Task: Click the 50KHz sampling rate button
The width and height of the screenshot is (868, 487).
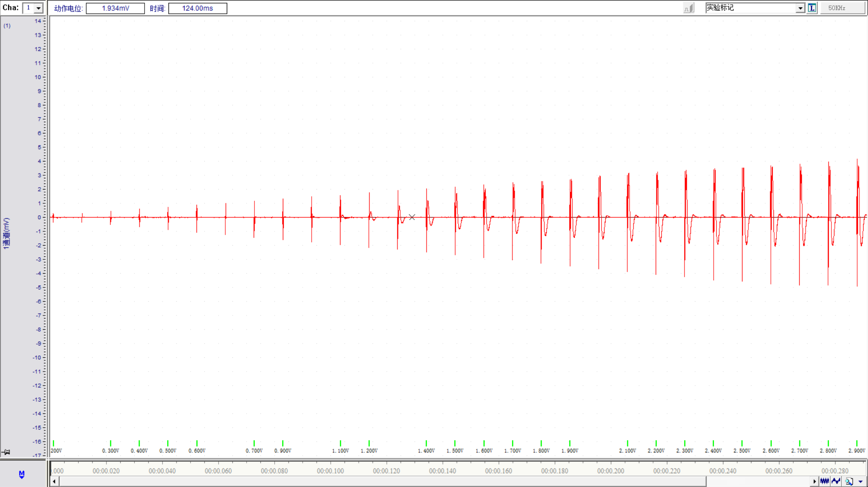Action: (x=842, y=8)
